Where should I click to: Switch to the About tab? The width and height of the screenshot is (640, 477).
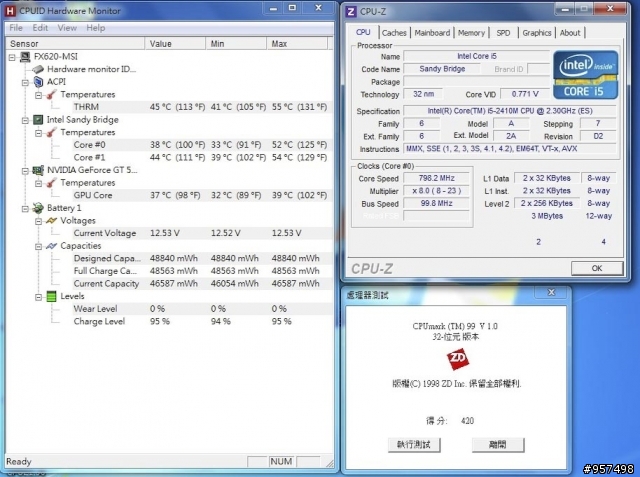click(x=570, y=33)
